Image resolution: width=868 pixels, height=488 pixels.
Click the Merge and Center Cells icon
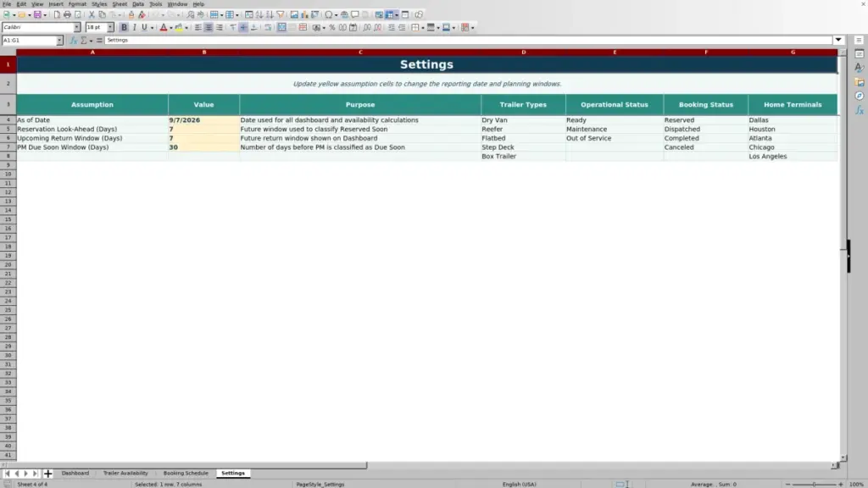(281, 27)
